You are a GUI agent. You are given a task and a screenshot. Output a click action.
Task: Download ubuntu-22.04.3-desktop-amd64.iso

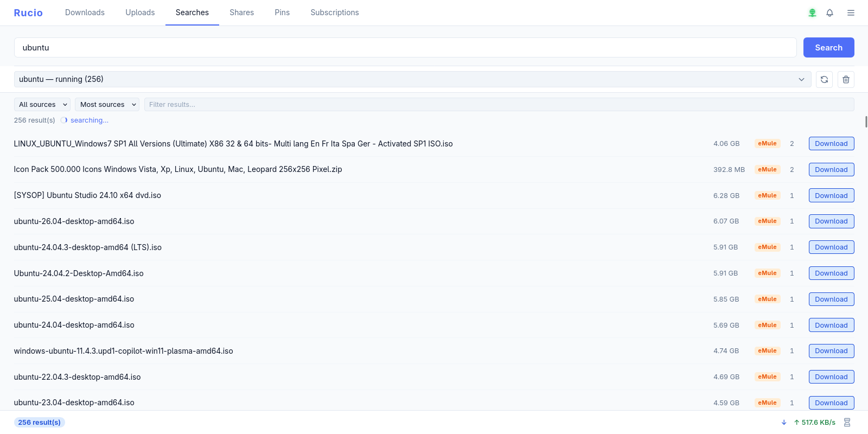point(831,377)
